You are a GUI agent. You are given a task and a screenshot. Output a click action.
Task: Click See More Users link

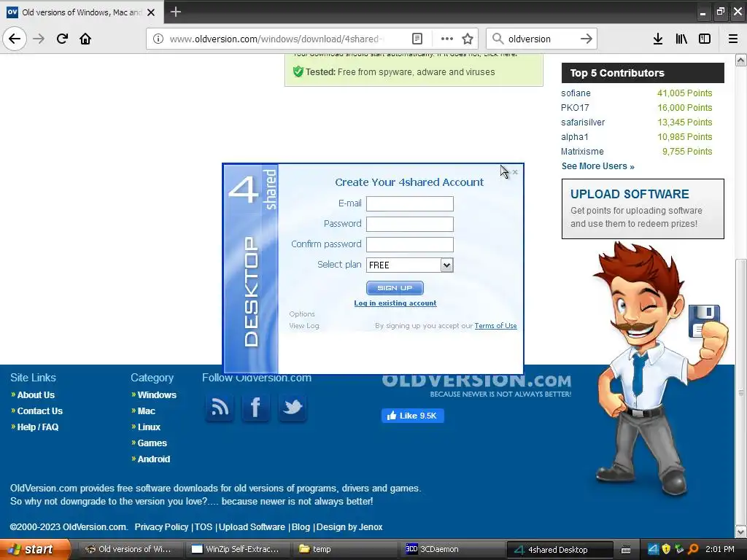pyautogui.click(x=598, y=166)
